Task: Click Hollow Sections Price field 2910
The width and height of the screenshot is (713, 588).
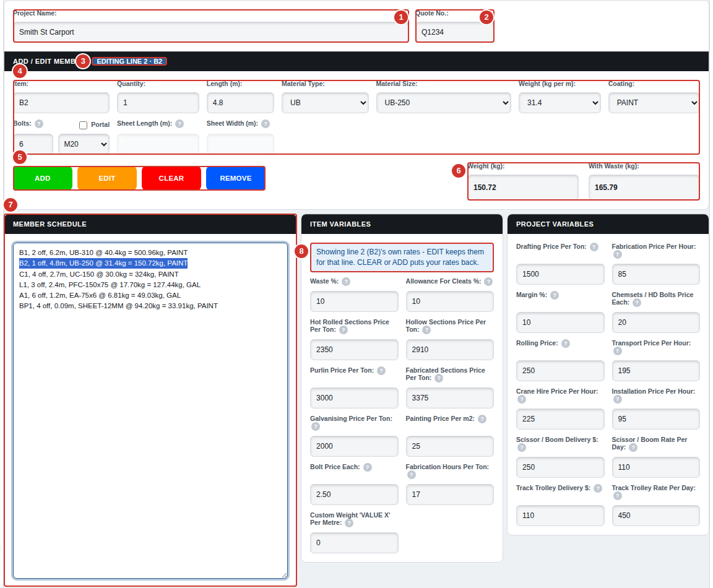Action: (450, 350)
